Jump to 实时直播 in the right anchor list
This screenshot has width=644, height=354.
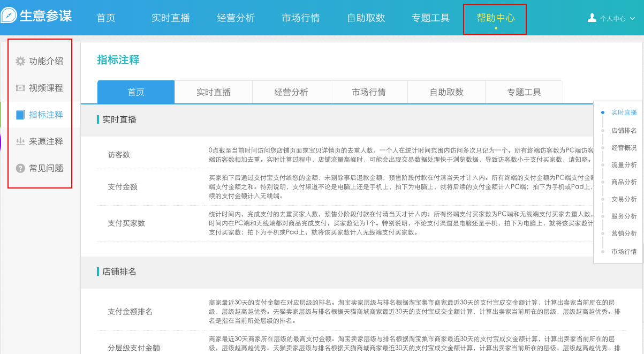click(624, 112)
